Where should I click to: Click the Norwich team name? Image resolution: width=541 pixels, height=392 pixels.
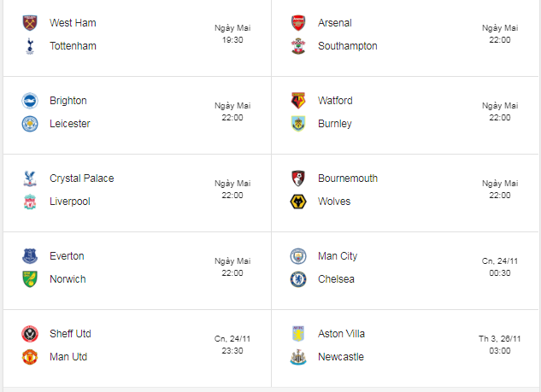68,279
